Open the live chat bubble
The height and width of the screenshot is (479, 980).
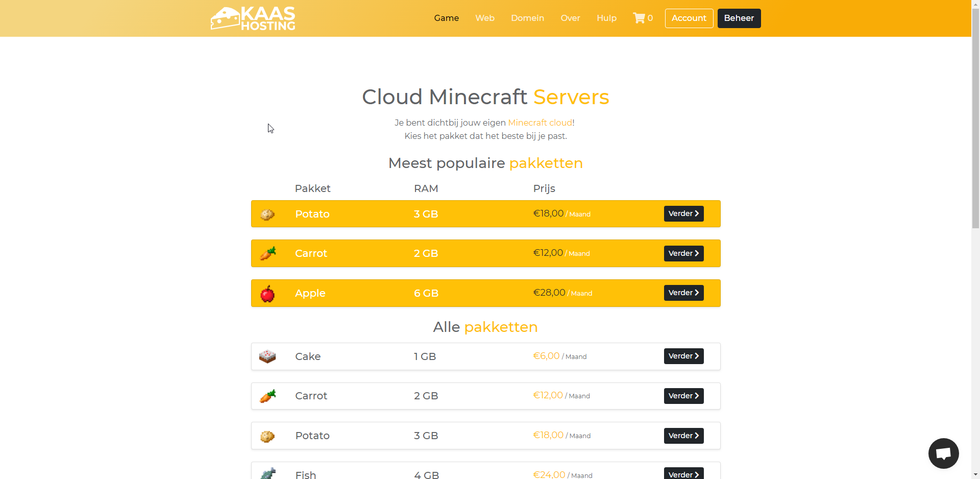[943, 453]
